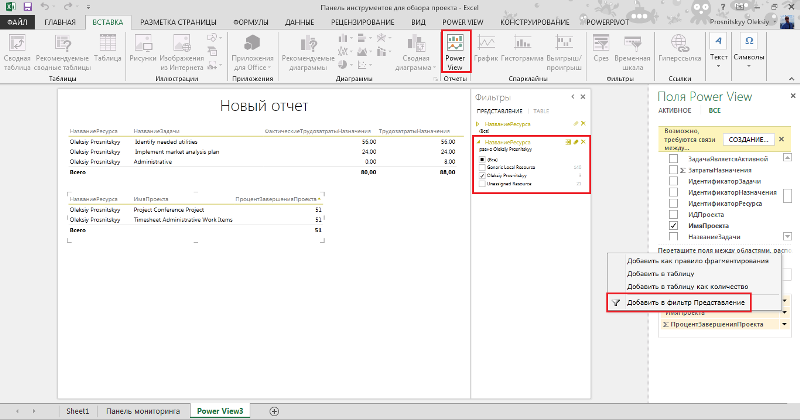Click the Временная шкала icon

coord(632,52)
